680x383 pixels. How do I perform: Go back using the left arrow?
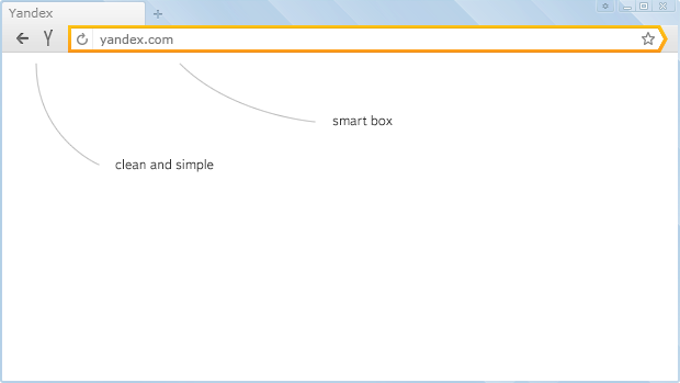point(22,39)
